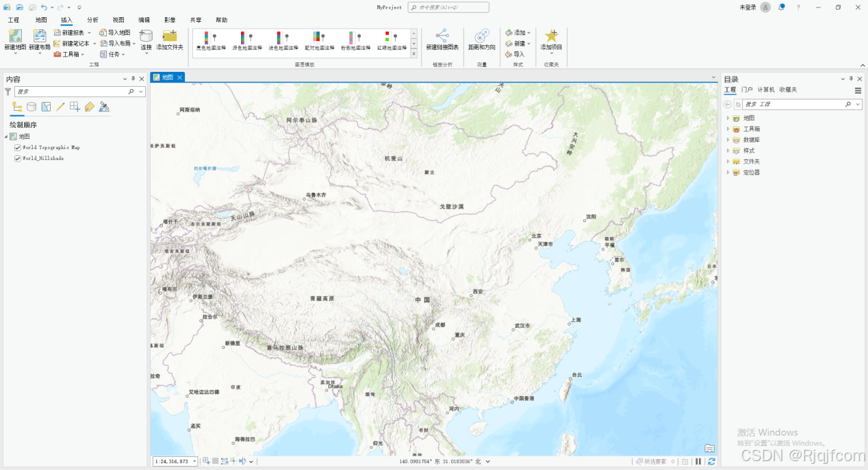Click the 新建布局 (New Layout) icon
This screenshot has width=868, height=470.
(40, 36)
